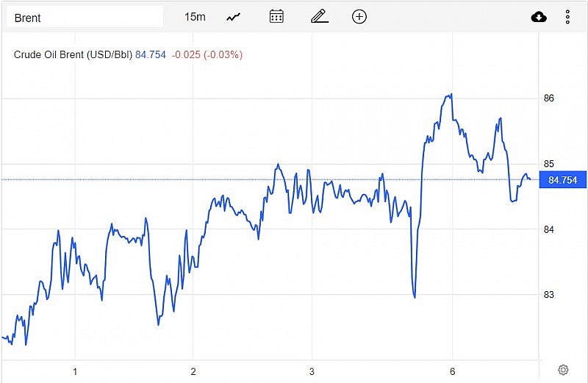Open chart settings gear icon
588x383 pixels.
tap(563, 370)
